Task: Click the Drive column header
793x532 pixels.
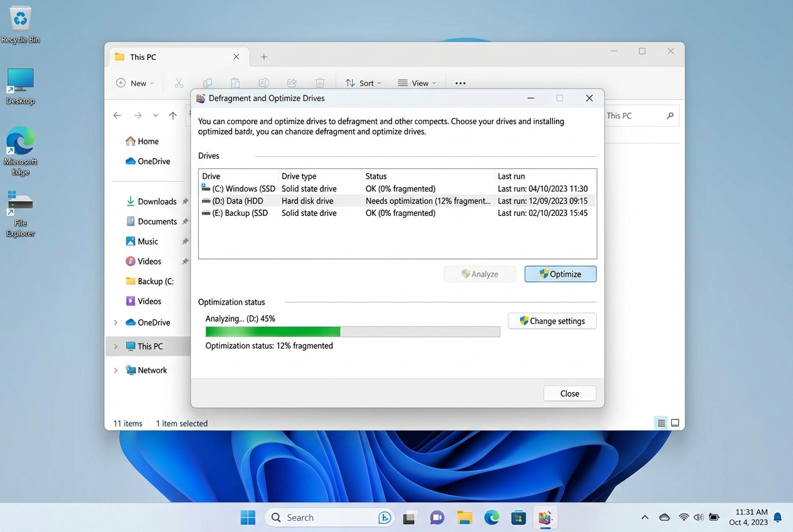Action: tap(238, 176)
